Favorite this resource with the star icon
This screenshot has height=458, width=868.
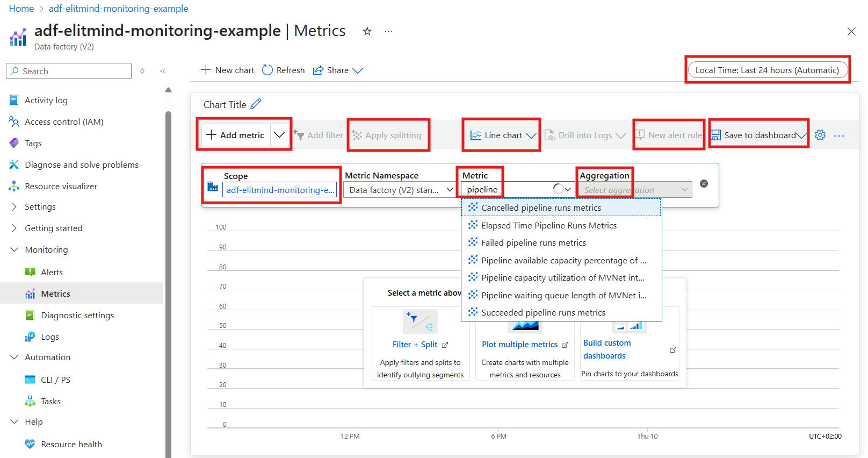(x=367, y=31)
